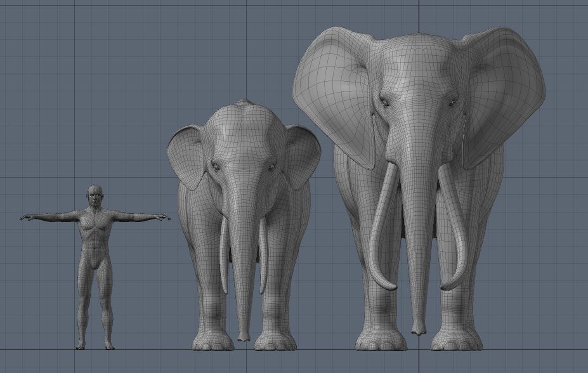Select the human's outstretched hand on screen left
The width and height of the screenshot is (588, 373).
(x=27, y=218)
